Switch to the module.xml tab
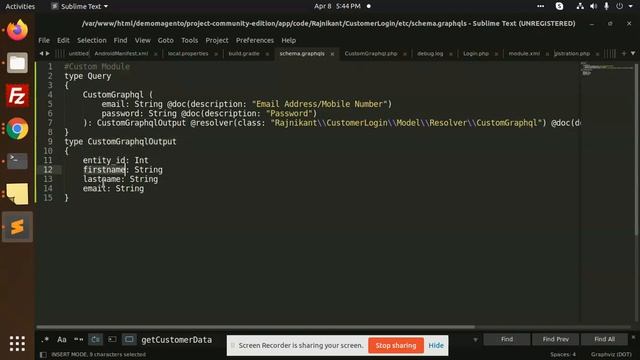The width and height of the screenshot is (640, 360). pyautogui.click(x=524, y=53)
